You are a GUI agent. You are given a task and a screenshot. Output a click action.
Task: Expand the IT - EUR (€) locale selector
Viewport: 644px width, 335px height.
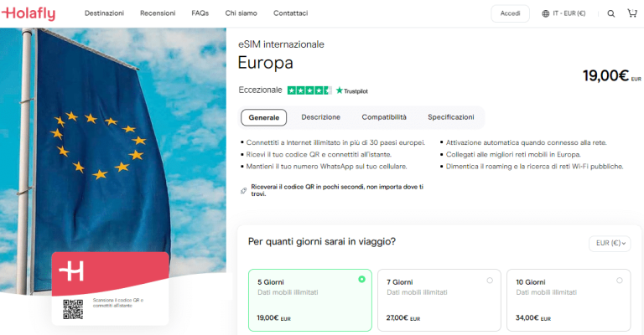[574, 13]
